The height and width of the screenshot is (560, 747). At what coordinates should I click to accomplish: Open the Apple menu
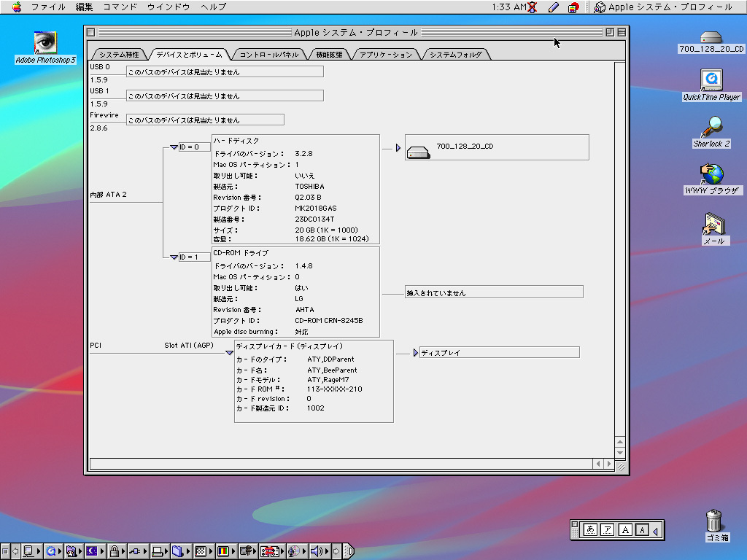17,7
